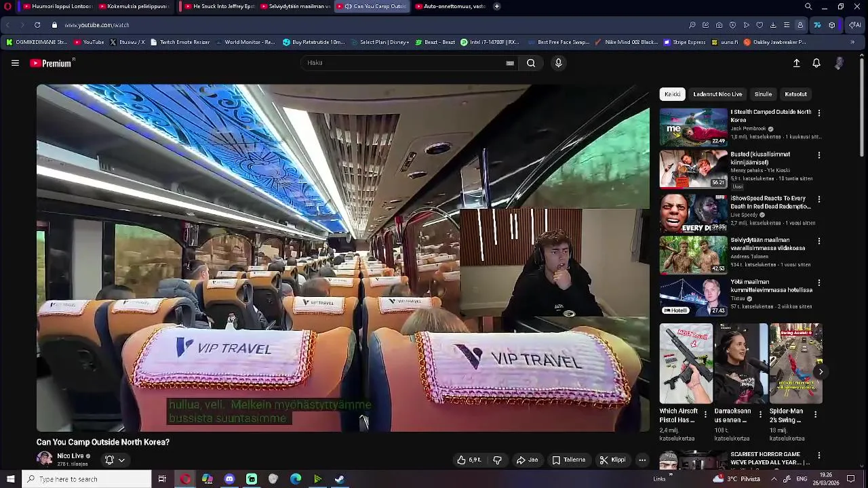Screen dimensions: 868x488
Task: Open more actions ellipsis below video
Action: coord(642,460)
